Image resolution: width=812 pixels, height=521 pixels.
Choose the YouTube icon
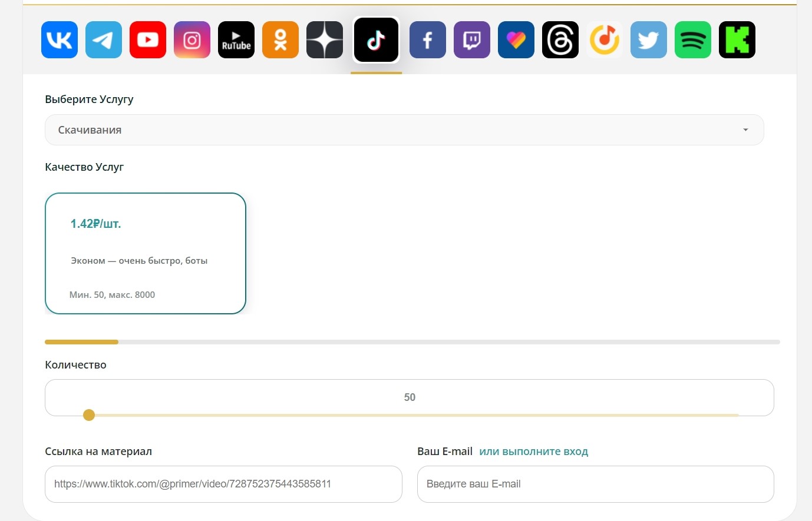pyautogui.click(x=148, y=40)
